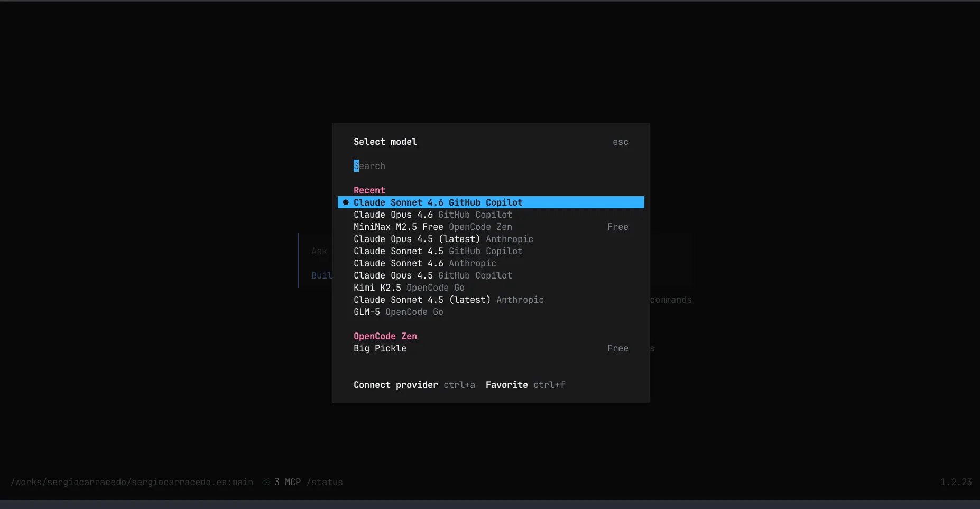Select Kimi K2.5 OpenCode Go model

click(409, 288)
